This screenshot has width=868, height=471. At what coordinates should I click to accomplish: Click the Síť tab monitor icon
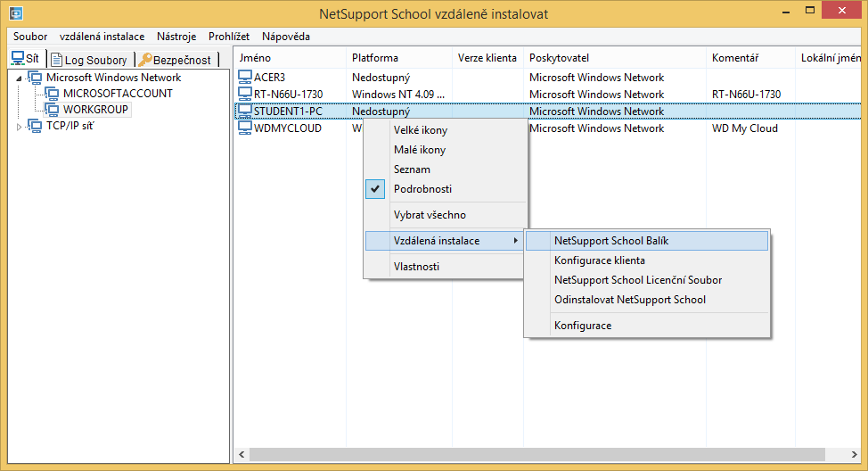[18, 58]
